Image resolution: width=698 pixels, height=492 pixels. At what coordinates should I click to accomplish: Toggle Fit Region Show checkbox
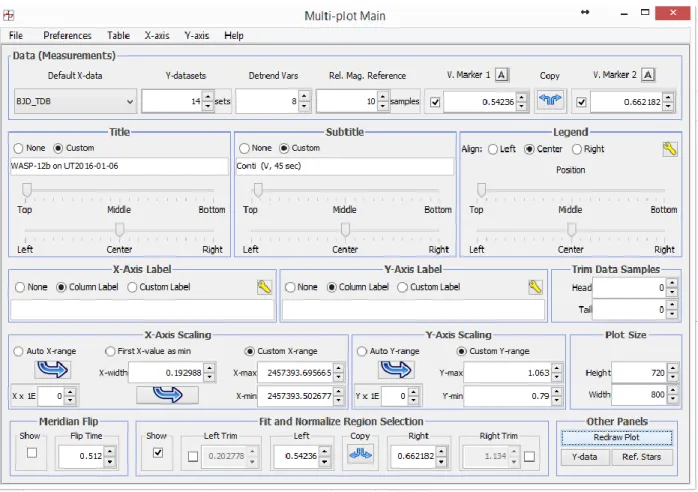pyautogui.click(x=158, y=453)
